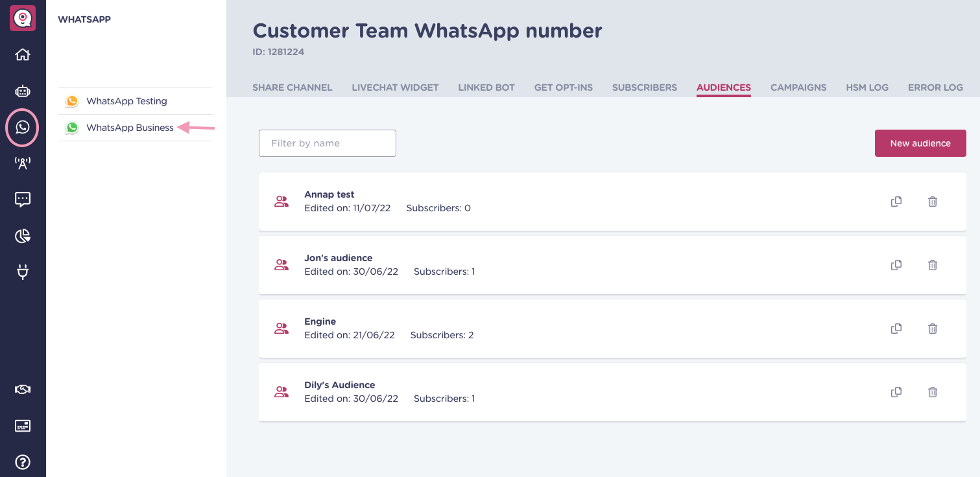This screenshot has width=980, height=477.
Task: Open Dily's Audience title
Action: point(340,385)
